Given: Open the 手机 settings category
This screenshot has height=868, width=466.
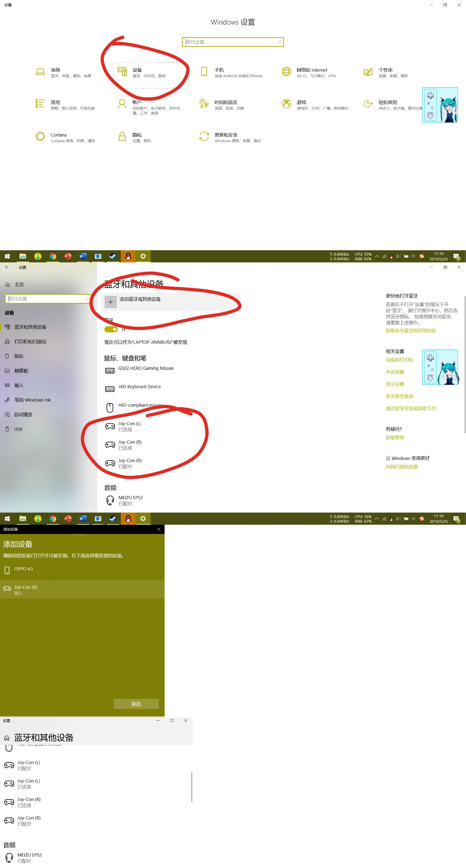Looking at the screenshot, I should (x=231, y=72).
